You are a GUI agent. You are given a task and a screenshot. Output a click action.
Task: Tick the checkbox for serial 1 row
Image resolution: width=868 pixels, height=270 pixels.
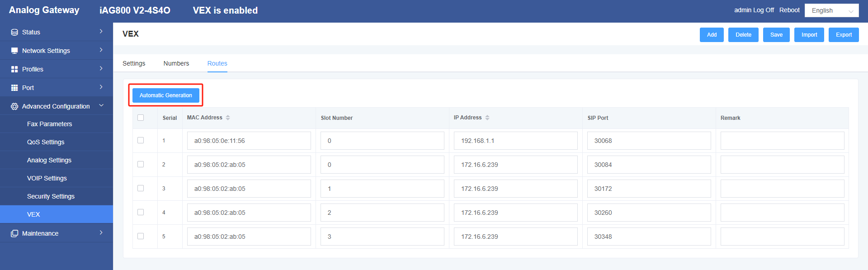pos(141,140)
